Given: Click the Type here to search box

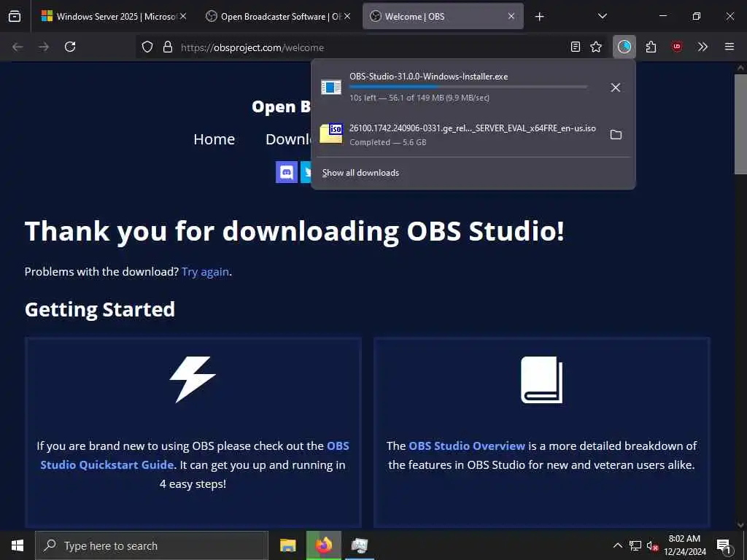Looking at the screenshot, I should click(x=152, y=545).
